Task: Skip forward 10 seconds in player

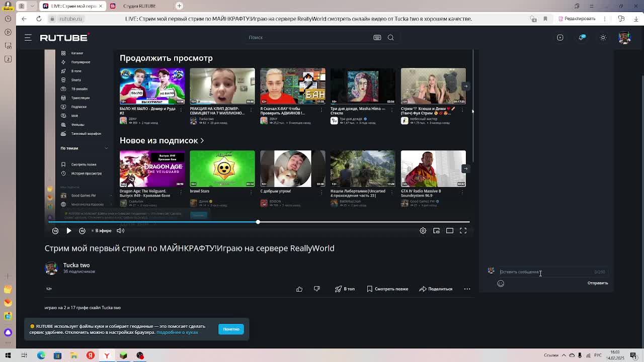Action: 82,231
